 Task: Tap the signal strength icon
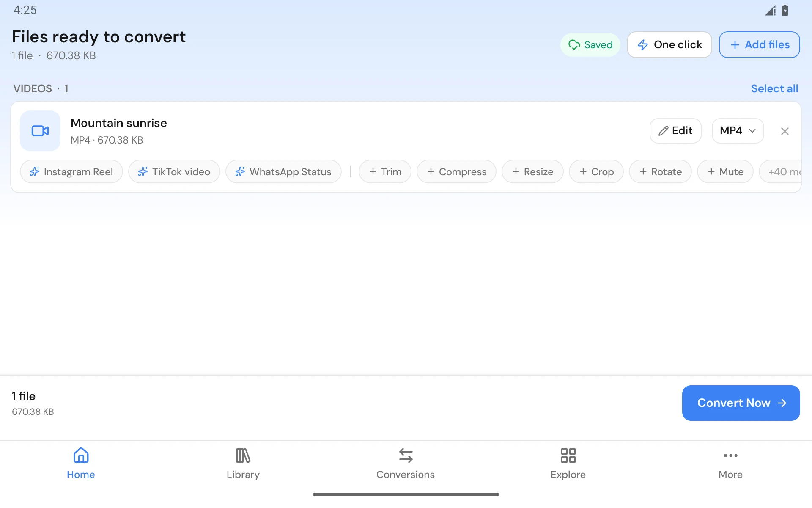coord(770,10)
